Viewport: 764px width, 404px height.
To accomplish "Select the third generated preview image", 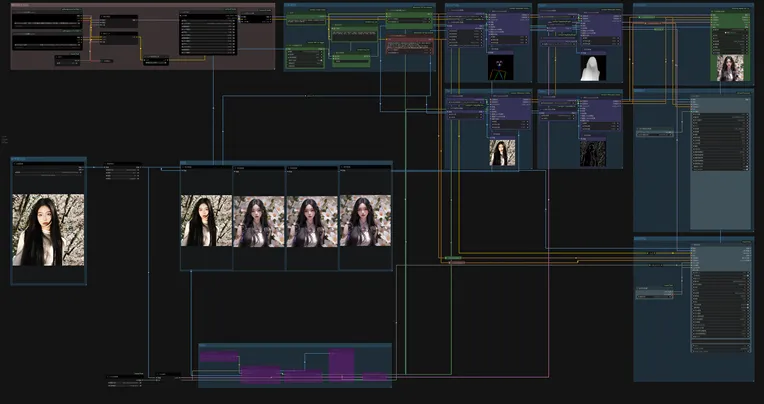I will point(312,220).
